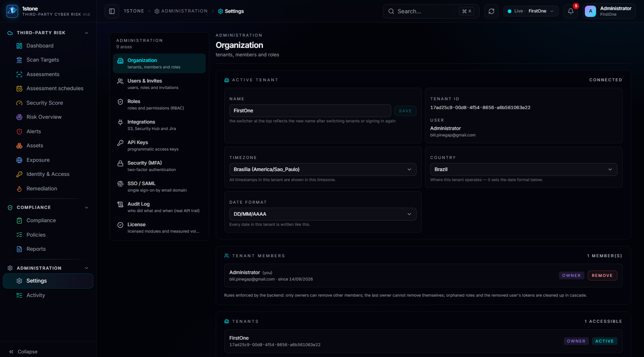Click the FirstOne tenant row
Image resolution: width=644 pixels, height=357 pixels.
point(423,341)
